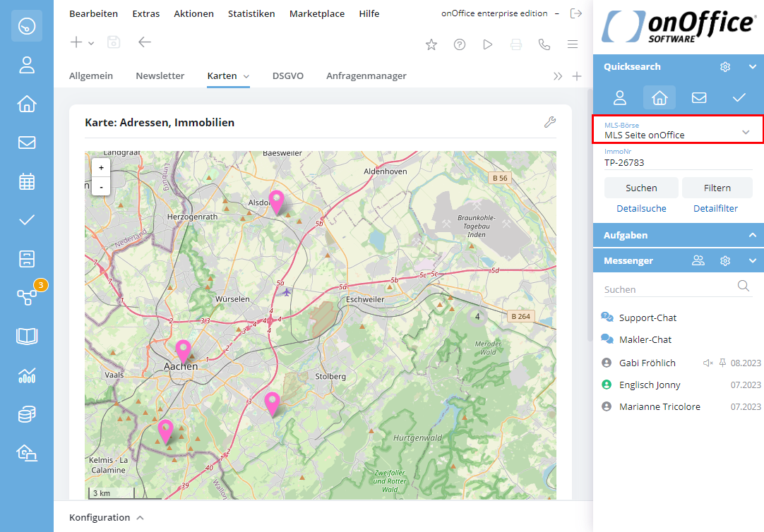Show more tabs with double chevron
Viewport: 764px width, 532px height.
[557, 76]
